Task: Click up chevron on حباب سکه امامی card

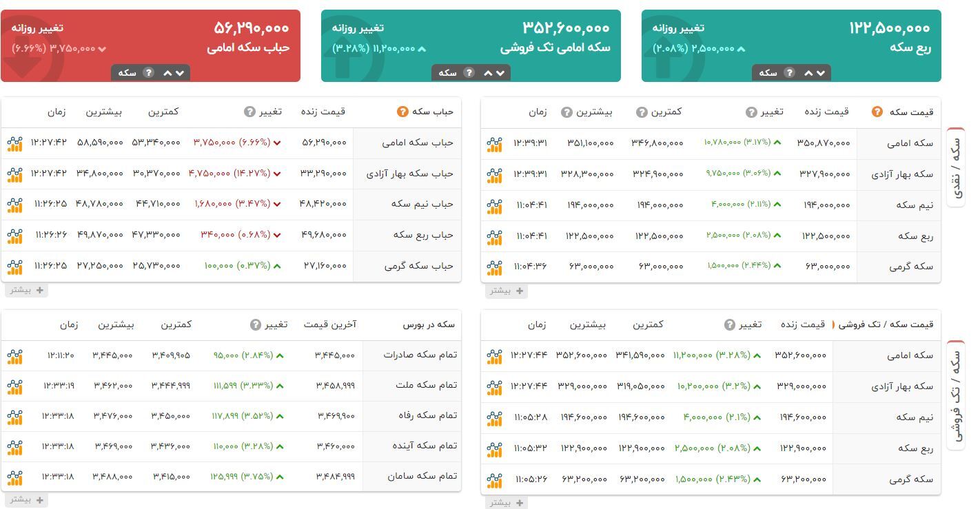Action: click(167, 73)
